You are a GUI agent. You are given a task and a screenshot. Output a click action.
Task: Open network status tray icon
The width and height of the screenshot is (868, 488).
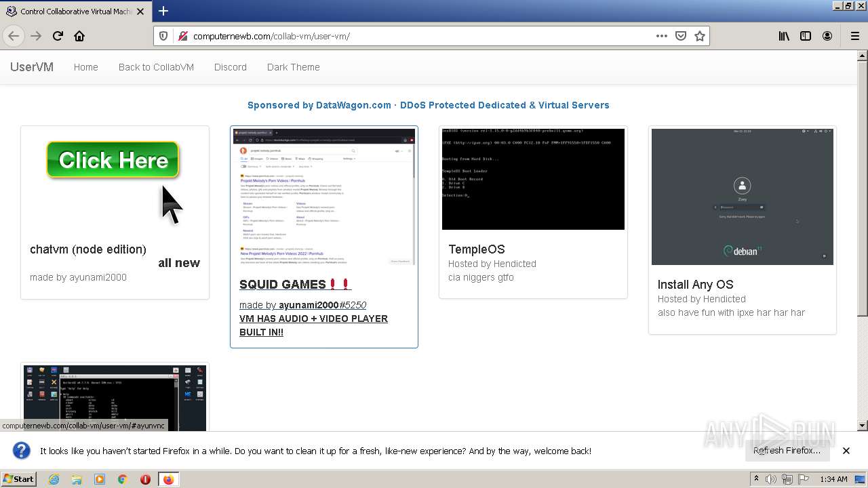[787, 479]
